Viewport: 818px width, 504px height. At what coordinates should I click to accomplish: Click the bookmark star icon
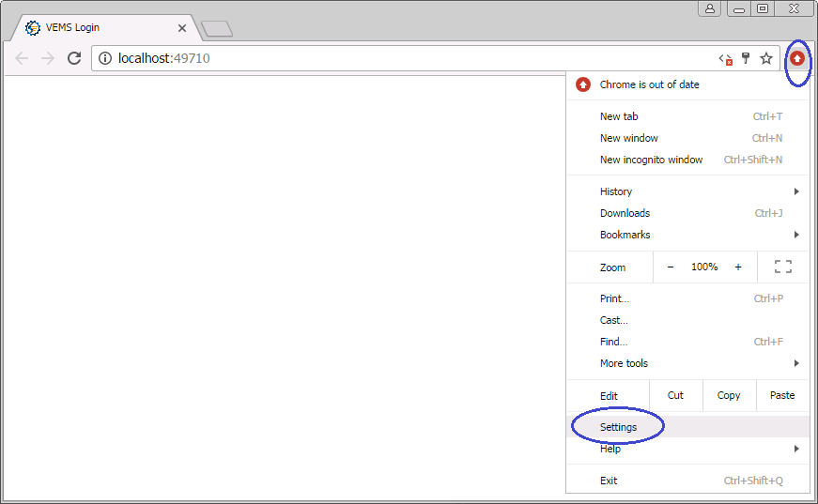pos(766,58)
